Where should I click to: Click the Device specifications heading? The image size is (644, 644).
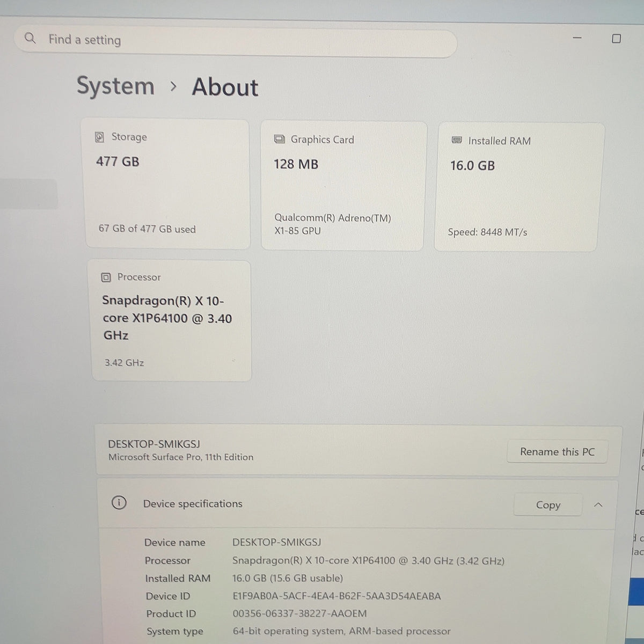point(193,504)
